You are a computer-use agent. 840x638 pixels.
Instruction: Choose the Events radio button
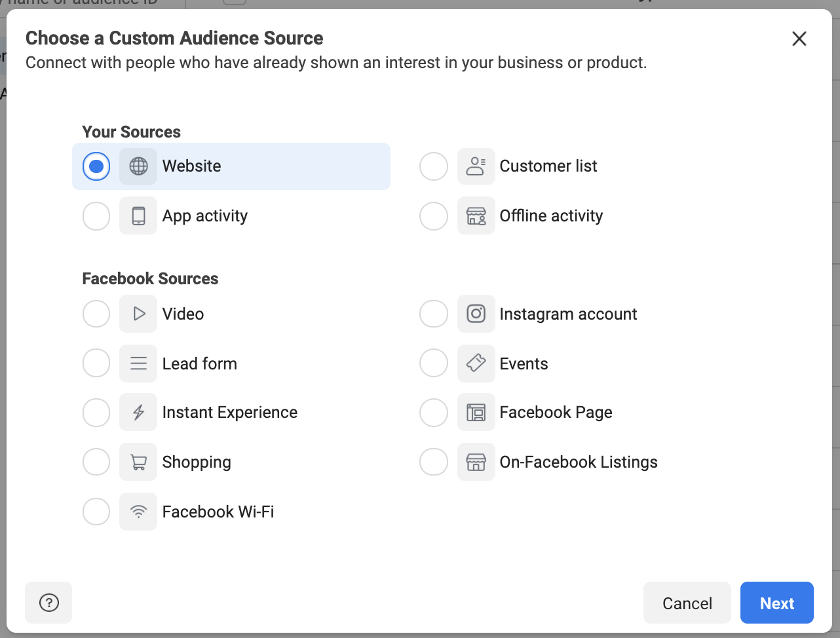tap(434, 364)
